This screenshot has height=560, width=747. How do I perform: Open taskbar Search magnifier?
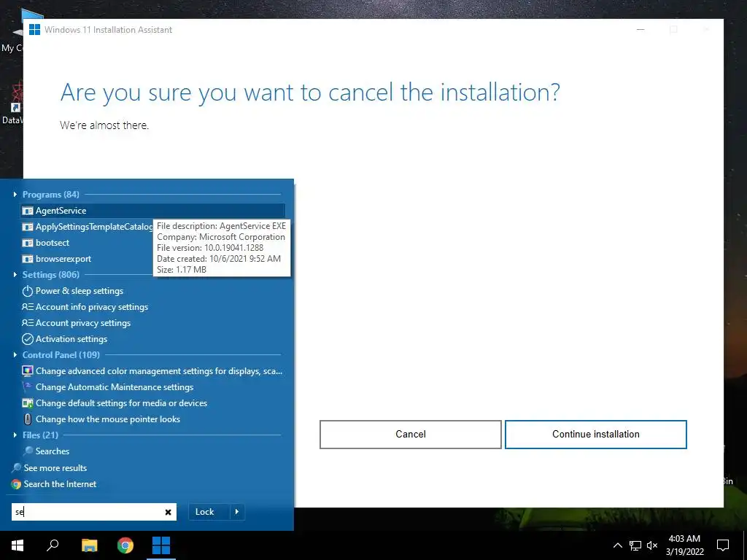53,545
